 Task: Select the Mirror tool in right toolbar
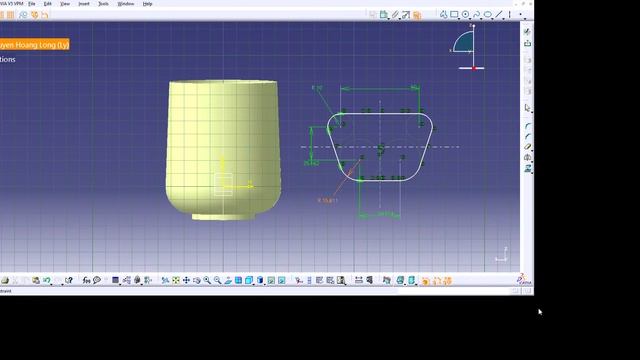click(x=527, y=158)
